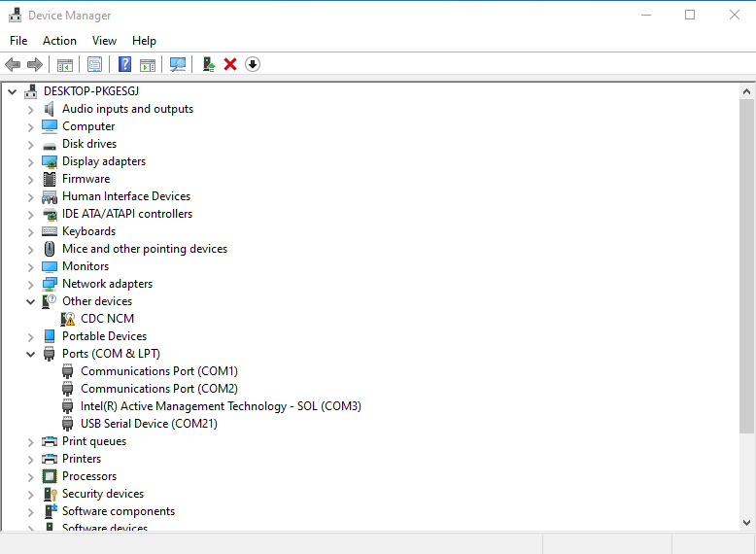
Task: Click the Mice and other pointing devices icon
Action: pyautogui.click(x=50, y=249)
